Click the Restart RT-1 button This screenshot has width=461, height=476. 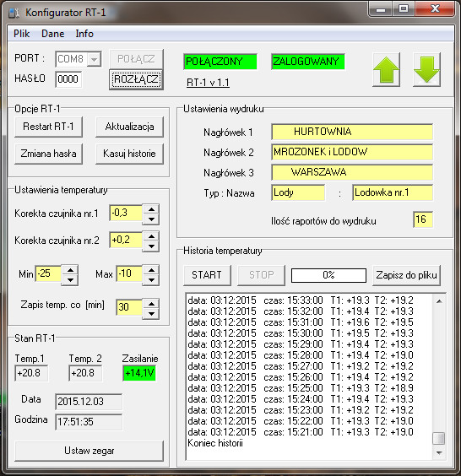click(x=48, y=127)
